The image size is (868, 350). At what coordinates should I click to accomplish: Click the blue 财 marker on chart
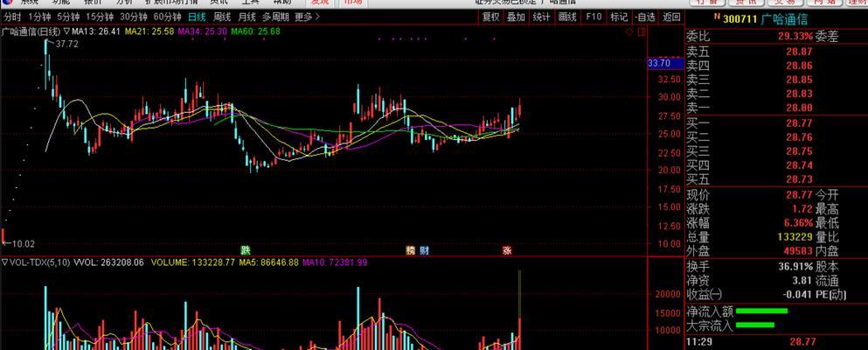coord(424,249)
